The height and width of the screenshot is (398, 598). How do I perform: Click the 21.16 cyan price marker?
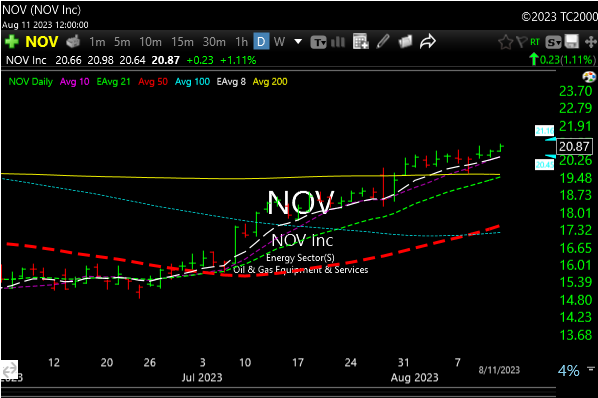(545, 131)
